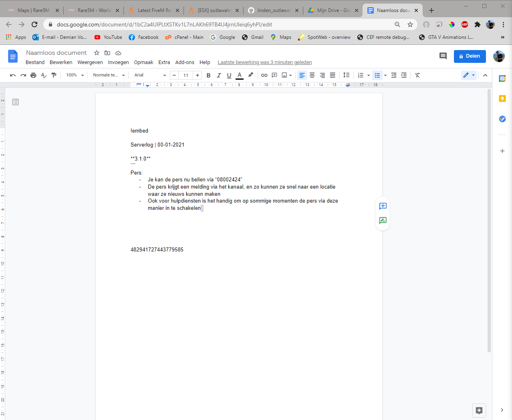Select the Paint format tool
Image resolution: width=512 pixels, height=420 pixels.
pos(54,75)
